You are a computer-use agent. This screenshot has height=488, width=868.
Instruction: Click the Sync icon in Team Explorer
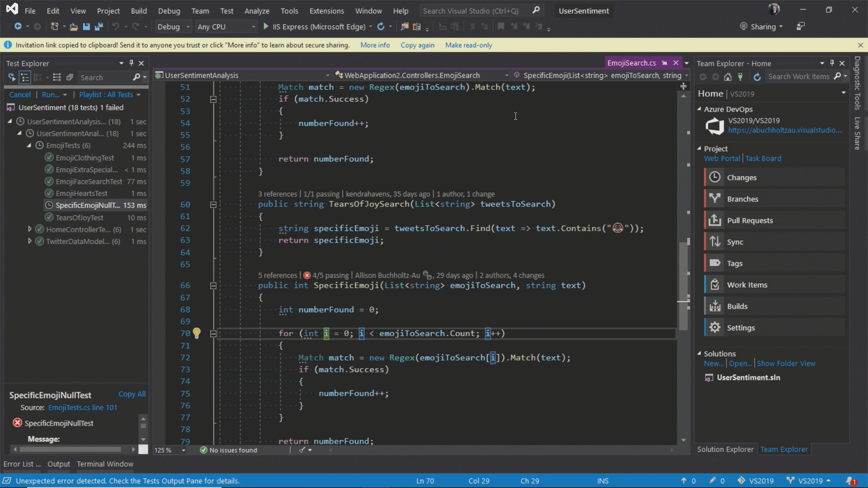click(x=714, y=241)
